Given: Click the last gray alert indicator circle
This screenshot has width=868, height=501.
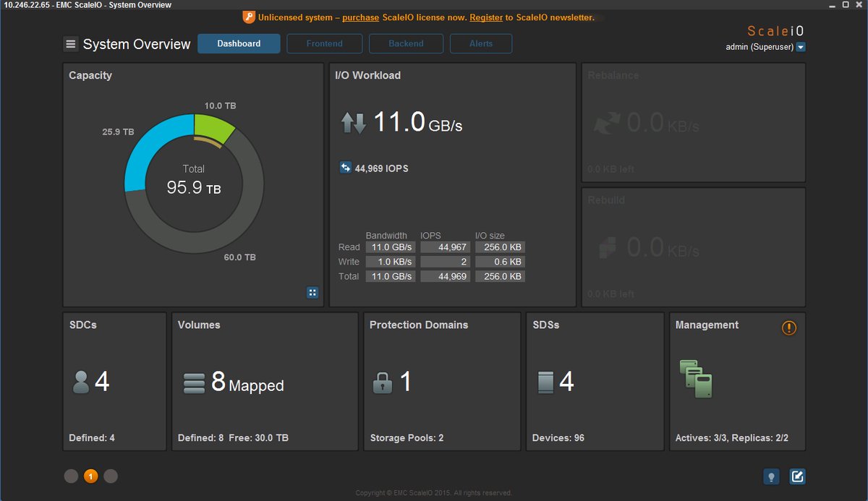Looking at the screenshot, I should pyautogui.click(x=111, y=476).
